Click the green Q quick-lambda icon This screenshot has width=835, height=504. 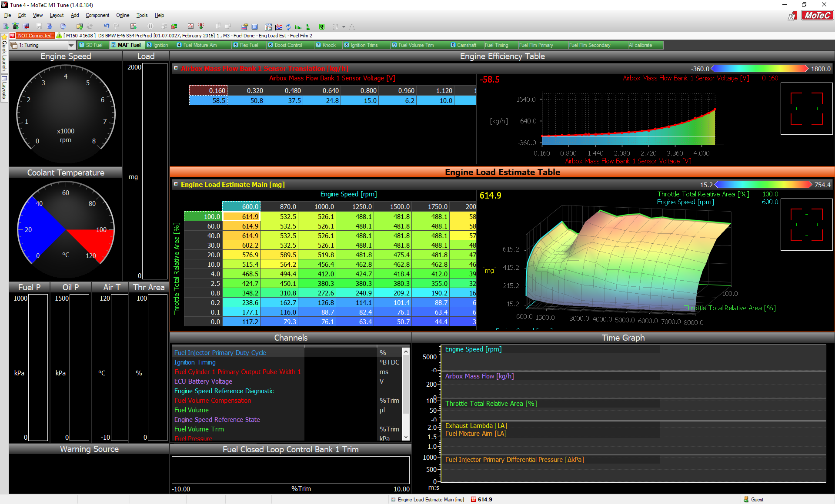point(322,27)
